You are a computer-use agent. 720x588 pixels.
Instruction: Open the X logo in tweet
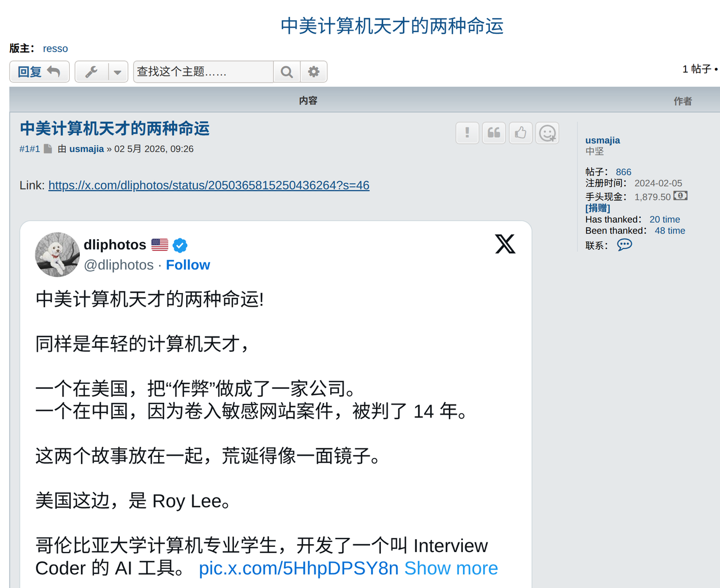505,244
